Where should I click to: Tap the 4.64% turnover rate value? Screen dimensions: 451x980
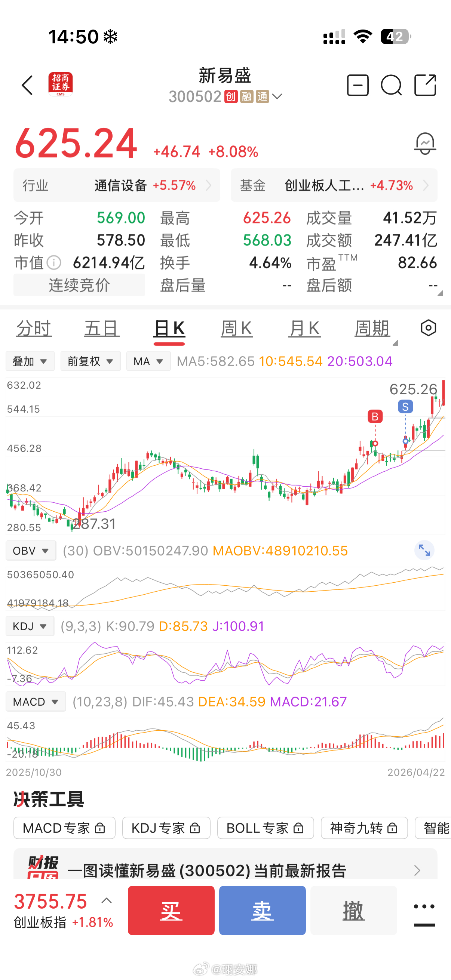click(x=270, y=263)
